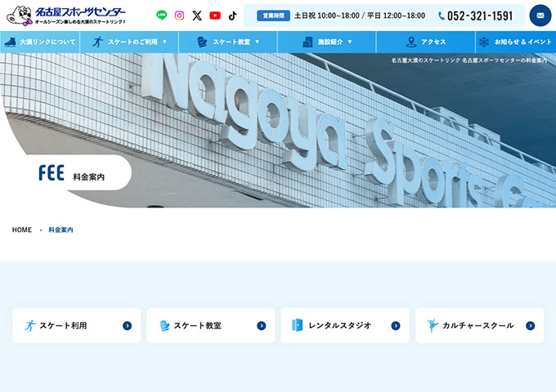Click the skate shoe icon in nav

[x=11, y=42]
